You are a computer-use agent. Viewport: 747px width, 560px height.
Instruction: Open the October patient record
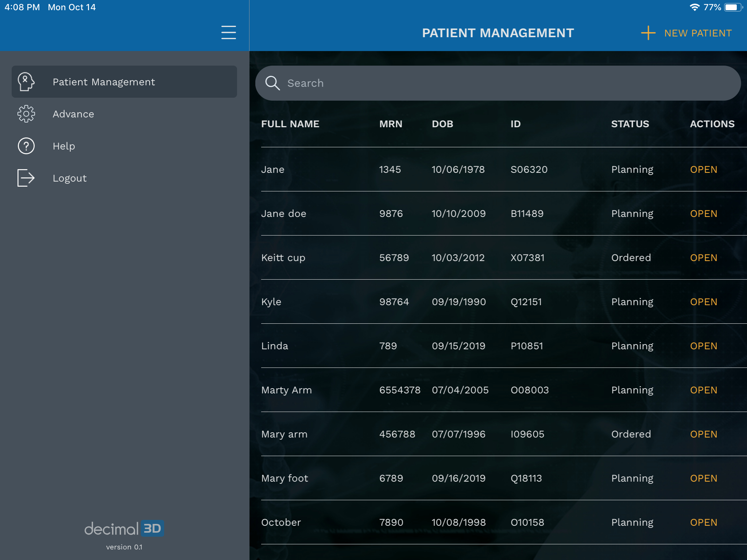point(703,522)
